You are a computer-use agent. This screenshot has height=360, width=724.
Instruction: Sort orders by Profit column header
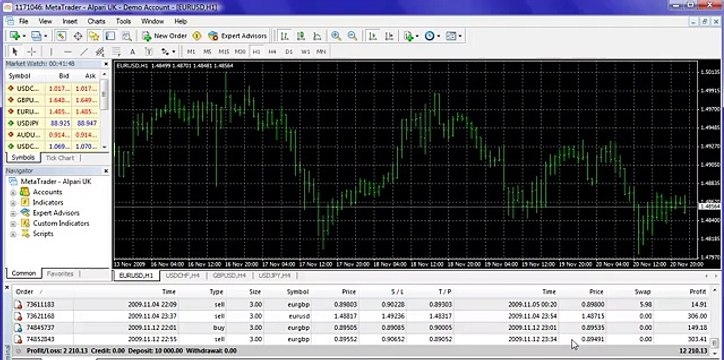(x=697, y=292)
